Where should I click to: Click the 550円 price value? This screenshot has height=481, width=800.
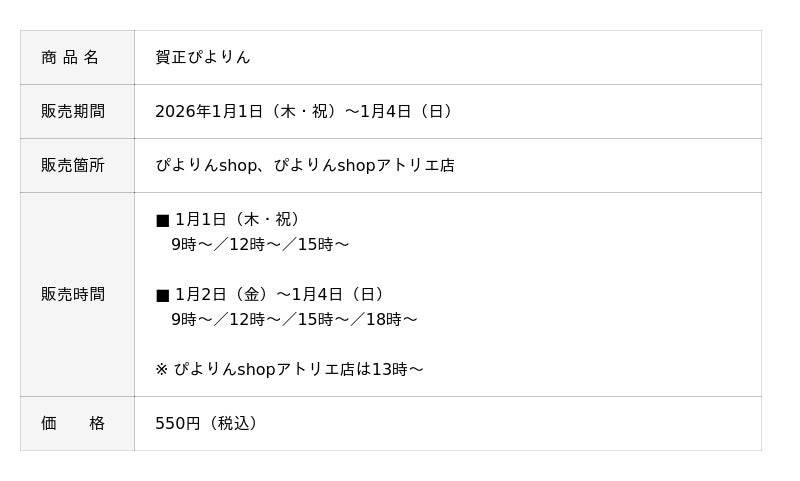[178, 423]
